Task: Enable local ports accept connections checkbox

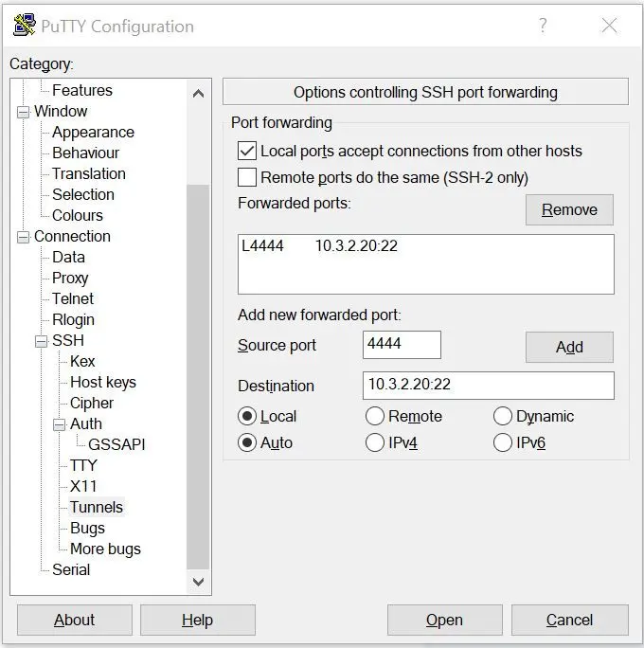Action: coord(246,151)
